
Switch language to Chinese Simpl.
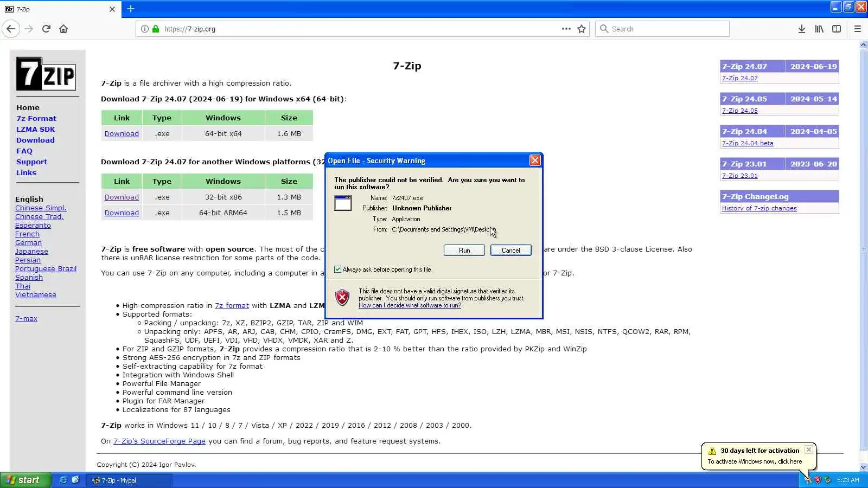[x=41, y=208]
